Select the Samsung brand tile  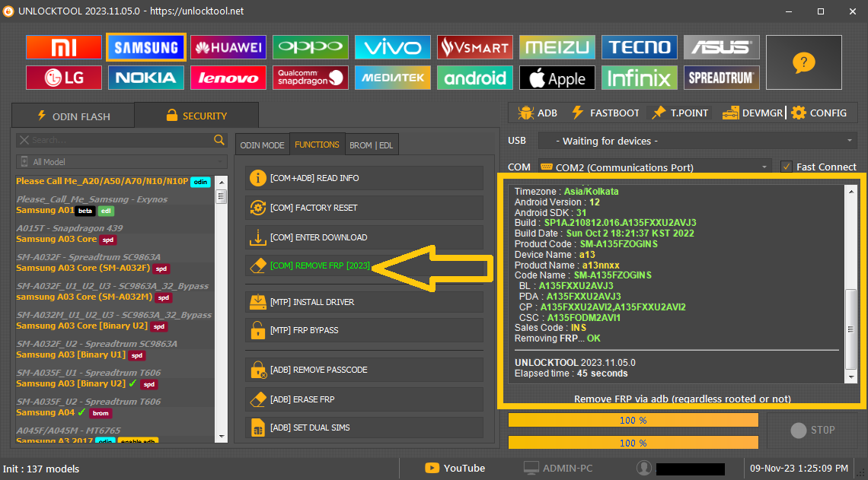pos(145,47)
